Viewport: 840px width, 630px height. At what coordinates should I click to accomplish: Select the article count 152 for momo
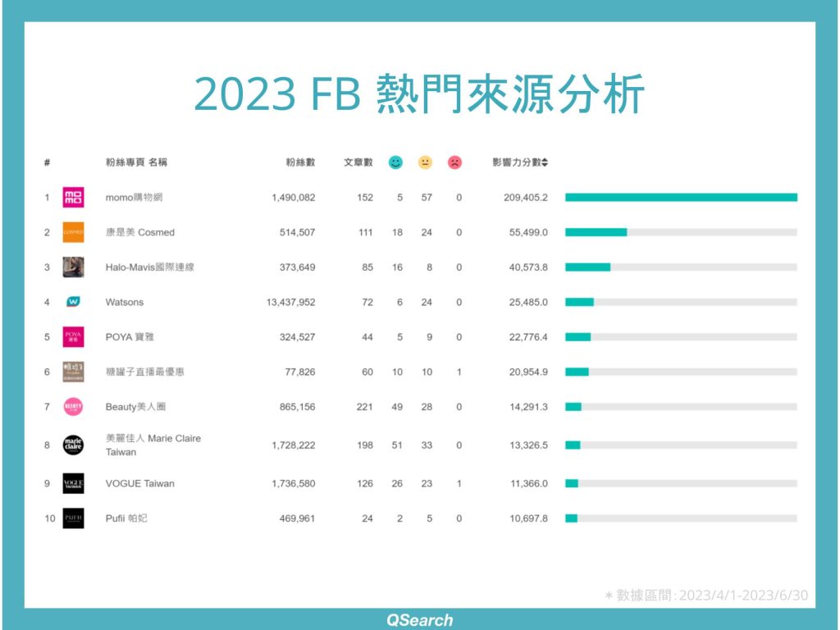tap(365, 198)
